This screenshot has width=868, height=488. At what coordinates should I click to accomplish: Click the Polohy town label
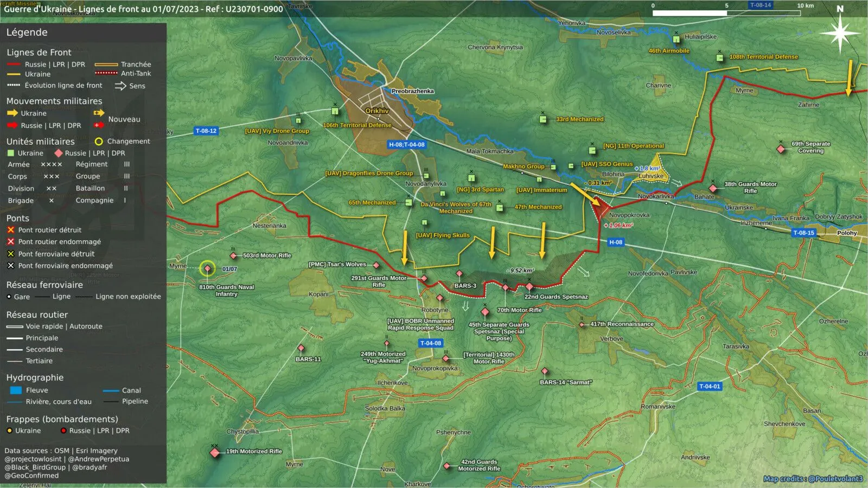click(847, 233)
